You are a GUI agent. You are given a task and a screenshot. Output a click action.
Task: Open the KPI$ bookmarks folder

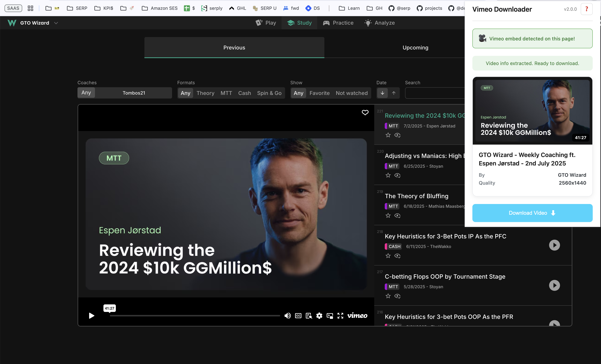coord(104,8)
